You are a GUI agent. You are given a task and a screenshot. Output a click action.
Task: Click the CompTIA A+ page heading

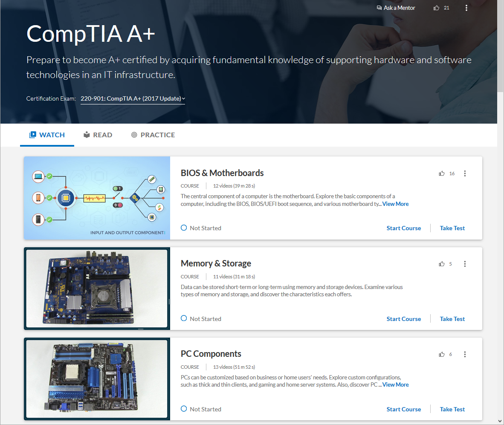click(91, 34)
